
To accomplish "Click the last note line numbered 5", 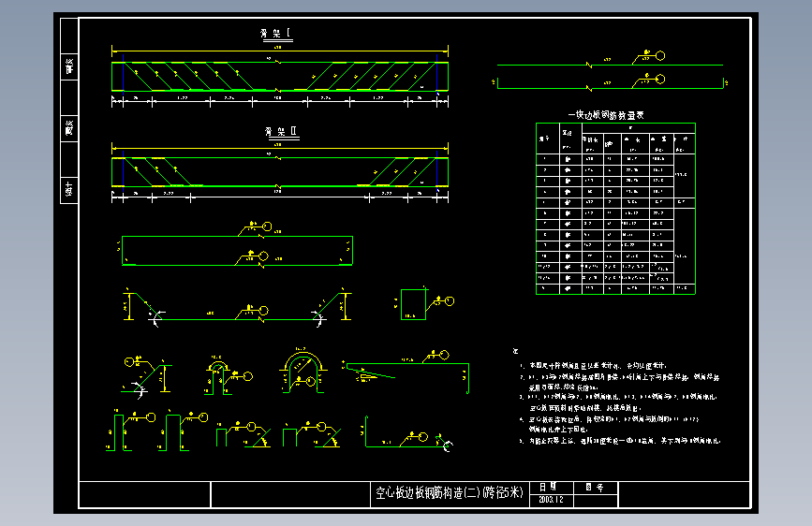I will tap(620, 441).
